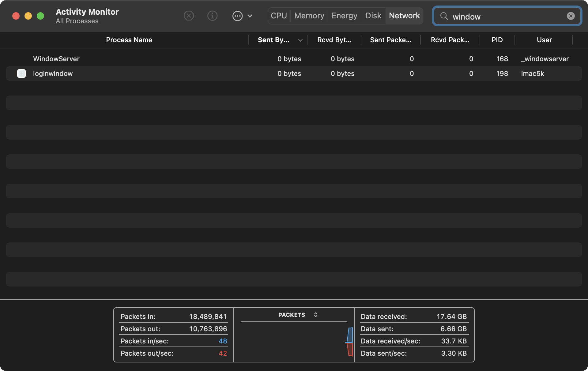Sort by PID column header
588x371 pixels.
pos(497,40)
